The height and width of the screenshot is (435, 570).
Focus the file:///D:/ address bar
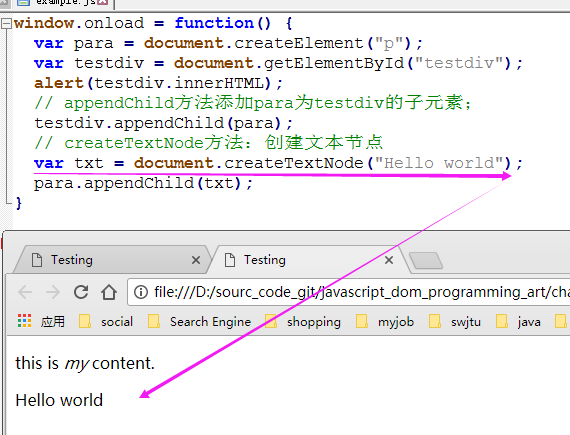(x=349, y=292)
